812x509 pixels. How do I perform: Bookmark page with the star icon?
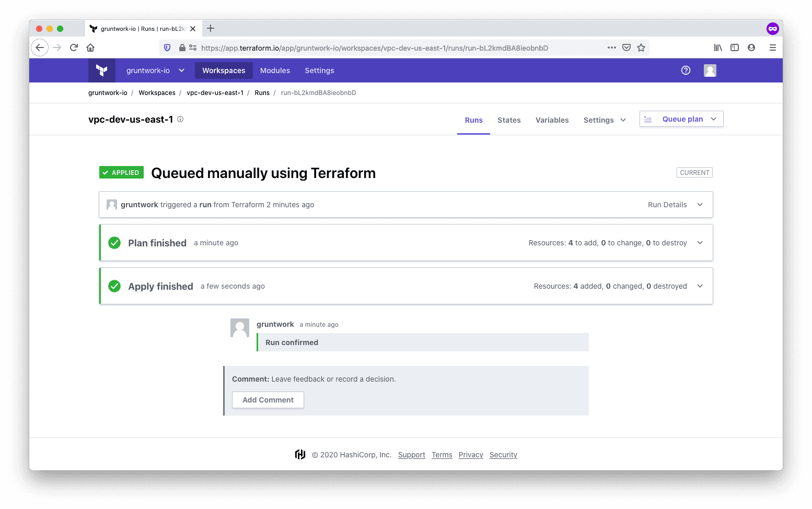(x=641, y=48)
